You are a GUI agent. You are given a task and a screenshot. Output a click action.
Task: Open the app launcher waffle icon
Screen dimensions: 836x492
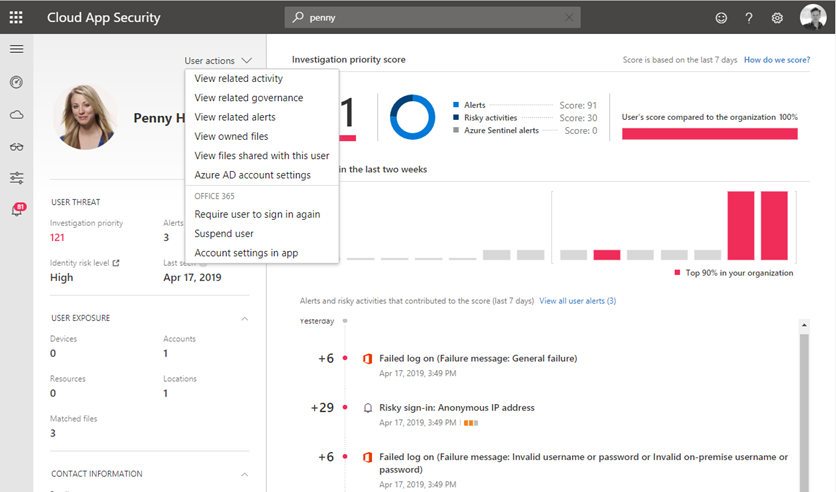(x=16, y=17)
